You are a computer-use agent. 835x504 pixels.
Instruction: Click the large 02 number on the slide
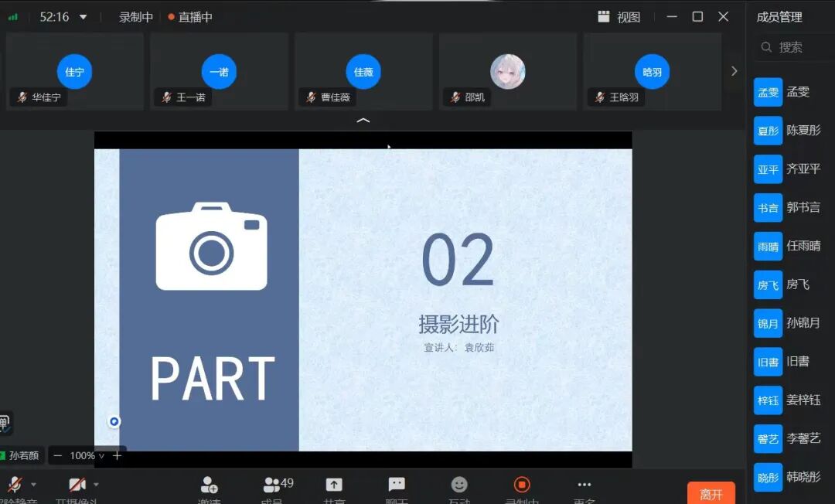pos(458,259)
